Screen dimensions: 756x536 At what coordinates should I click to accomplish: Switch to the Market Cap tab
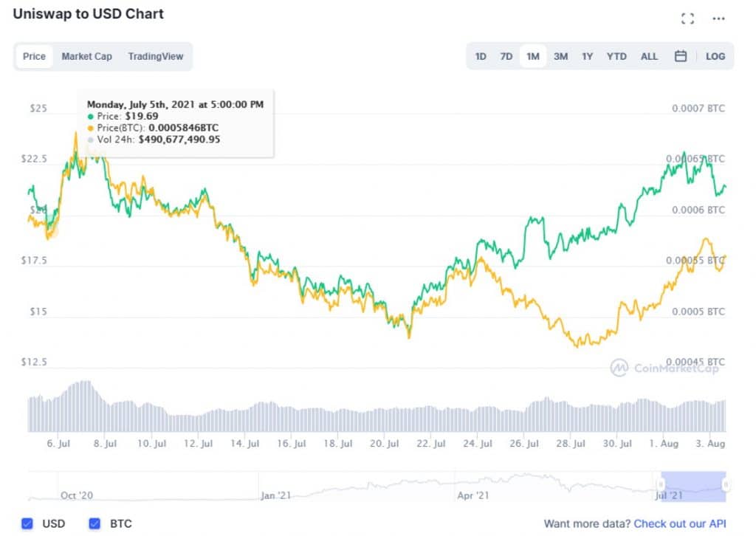point(86,56)
